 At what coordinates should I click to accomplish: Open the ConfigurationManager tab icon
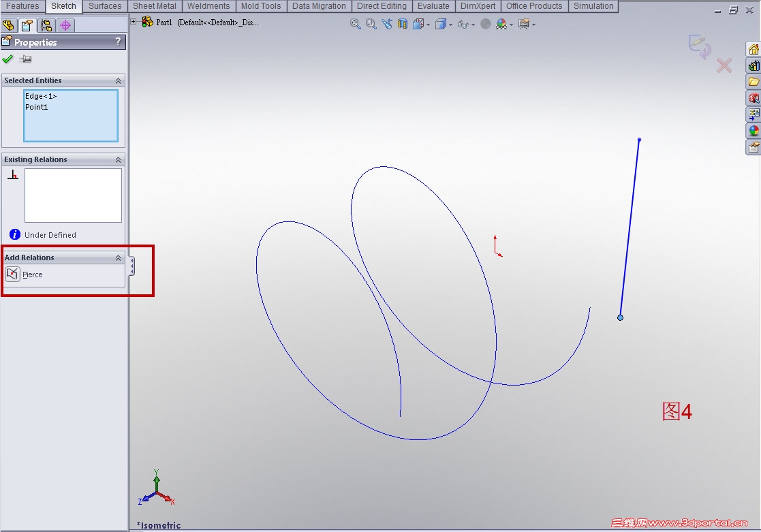[46, 25]
